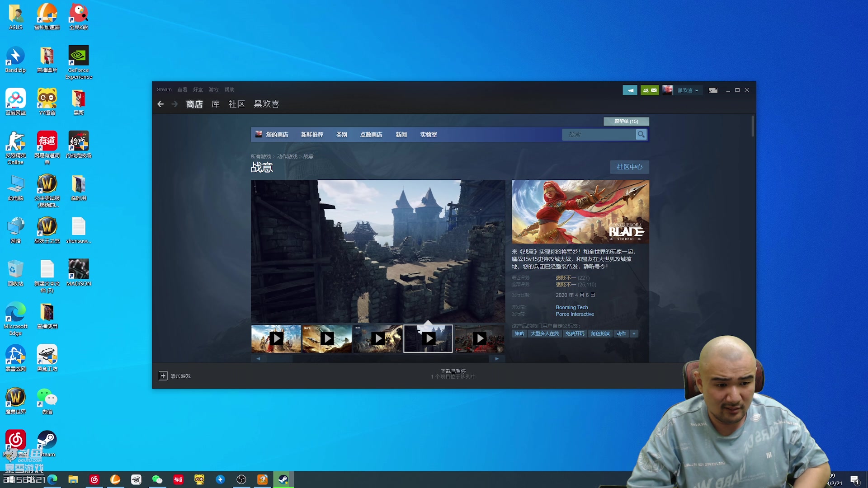The image size is (868, 488).
Task: Switch to the 商店 tab
Action: coord(194,104)
